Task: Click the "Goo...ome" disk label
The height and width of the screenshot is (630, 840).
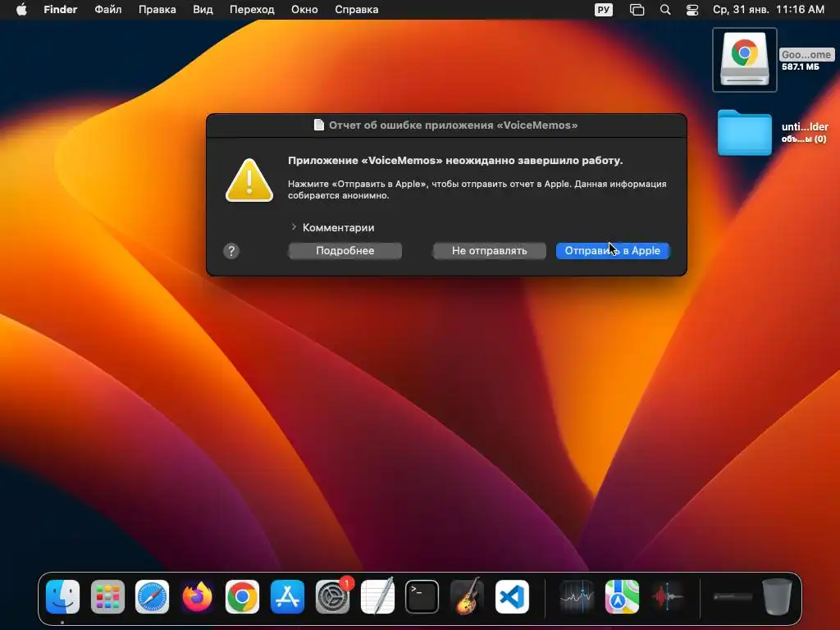Action: point(806,55)
